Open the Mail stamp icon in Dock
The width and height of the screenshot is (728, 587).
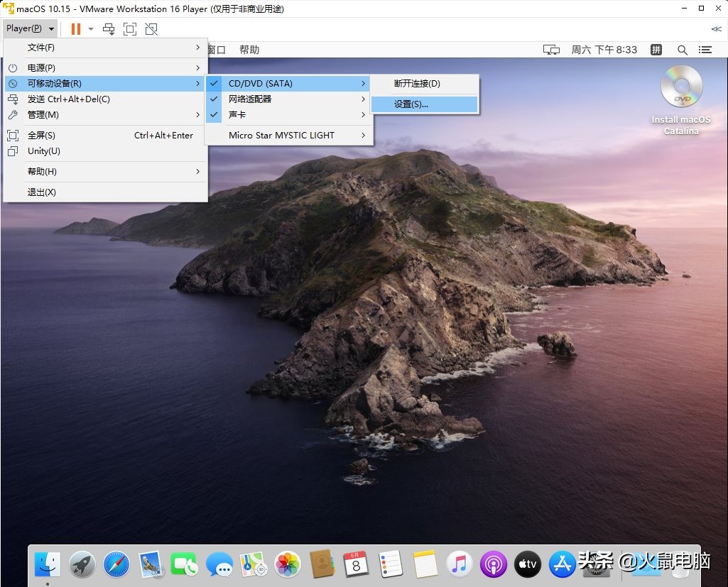click(151, 564)
